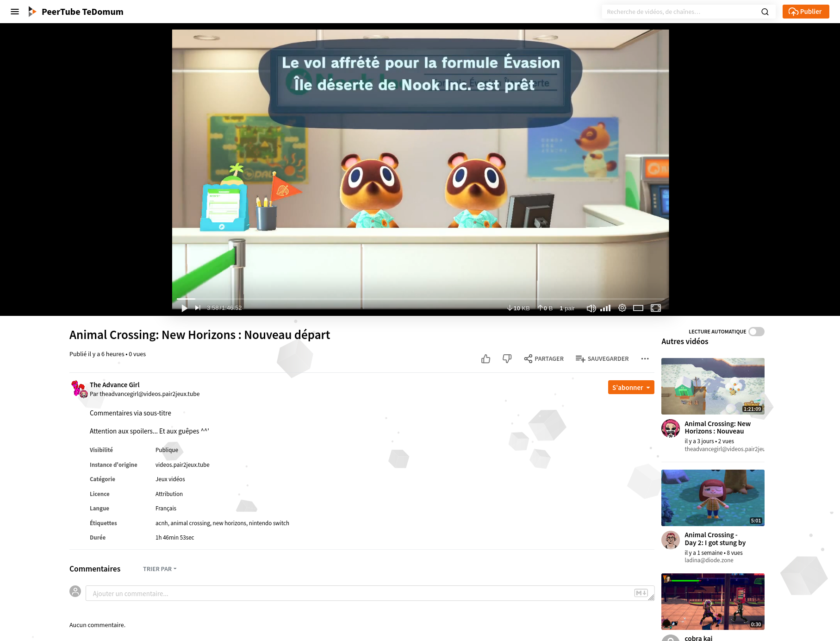
Task: Play the video
Action: (x=184, y=308)
